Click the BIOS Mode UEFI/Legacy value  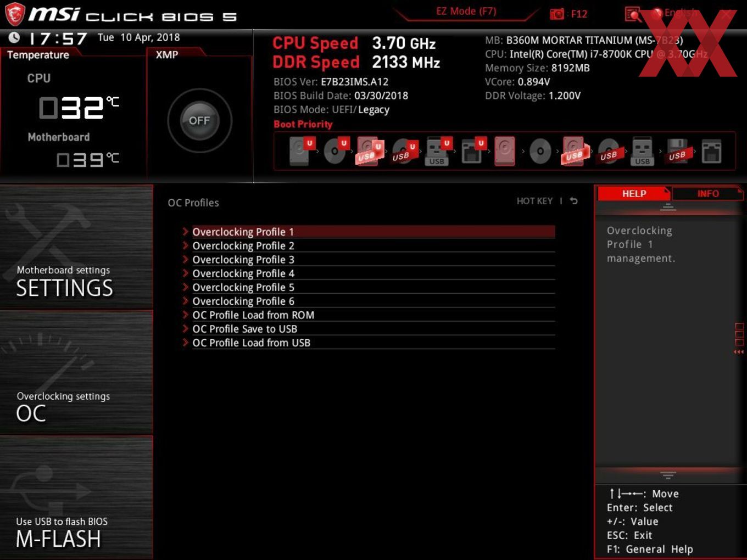click(x=361, y=109)
